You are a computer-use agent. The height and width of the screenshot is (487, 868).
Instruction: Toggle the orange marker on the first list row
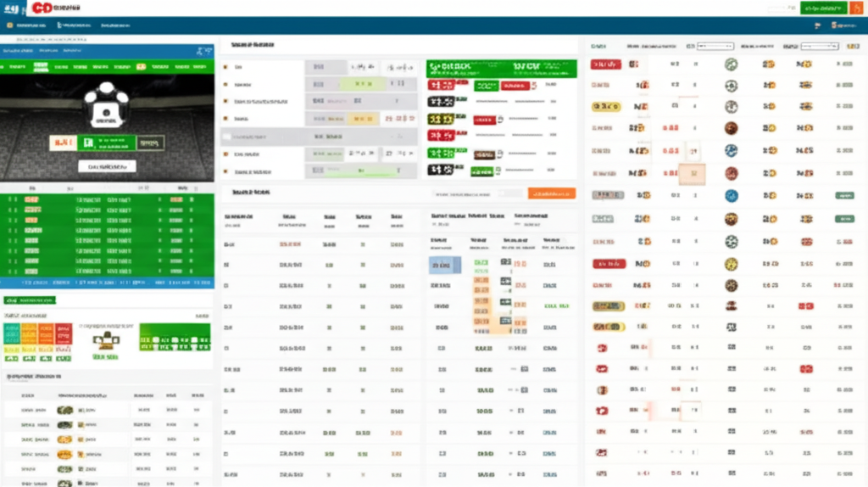(225, 66)
